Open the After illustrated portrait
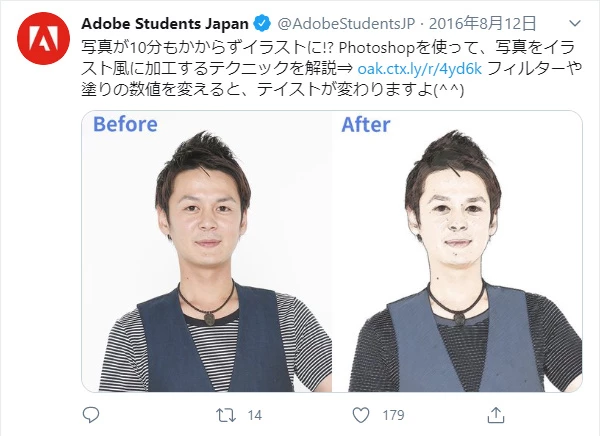This screenshot has width=600, height=436. (457, 251)
